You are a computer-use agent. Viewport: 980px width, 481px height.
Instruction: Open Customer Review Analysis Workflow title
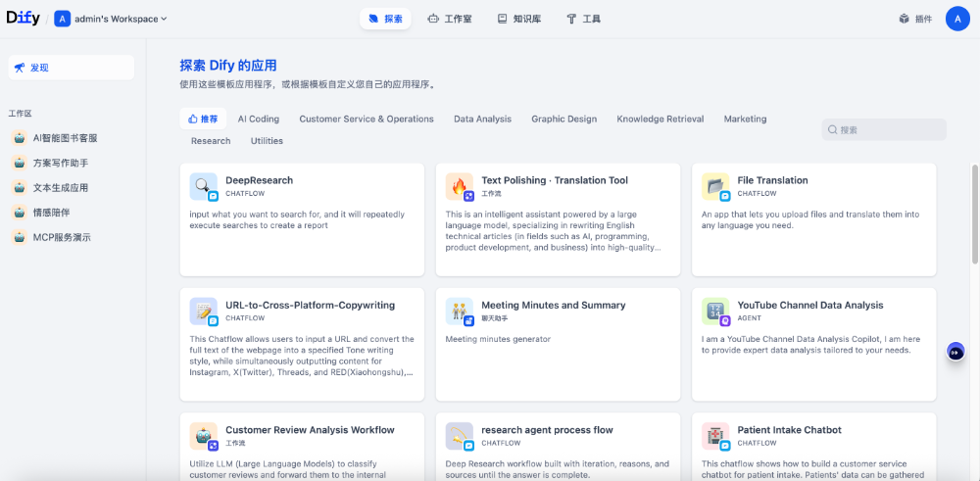tap(310, 430)
